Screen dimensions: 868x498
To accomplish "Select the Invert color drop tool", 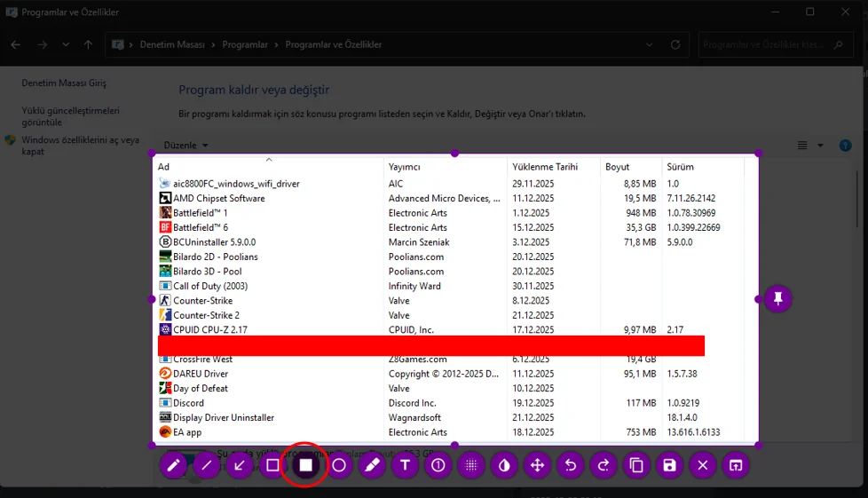I will pyautogui.click(x=504, y=465).
